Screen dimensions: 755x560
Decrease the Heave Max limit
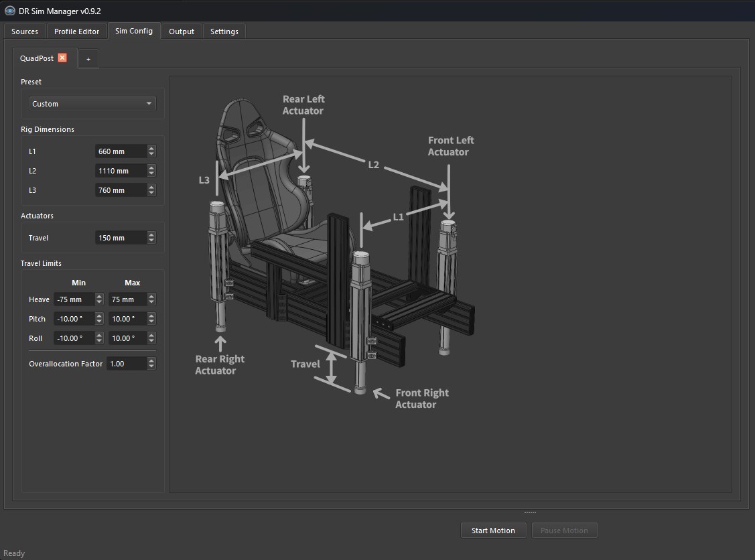tap(151, 302)
